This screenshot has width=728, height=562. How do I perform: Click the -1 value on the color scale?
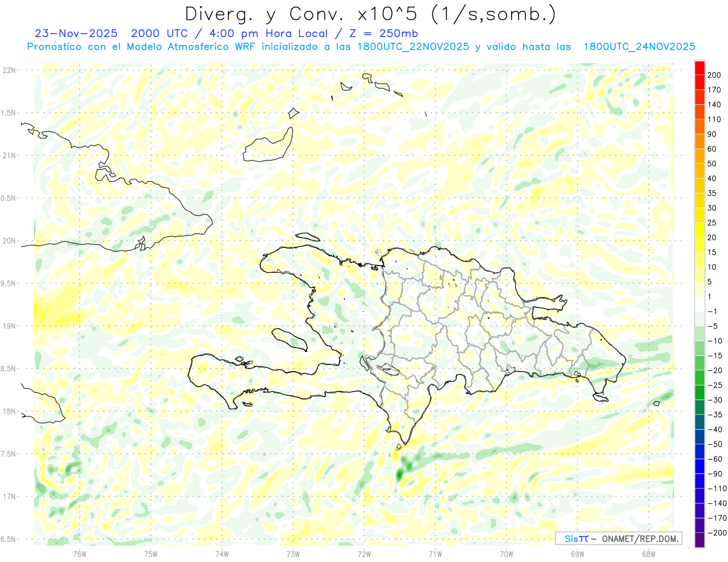tap(712, 311)
